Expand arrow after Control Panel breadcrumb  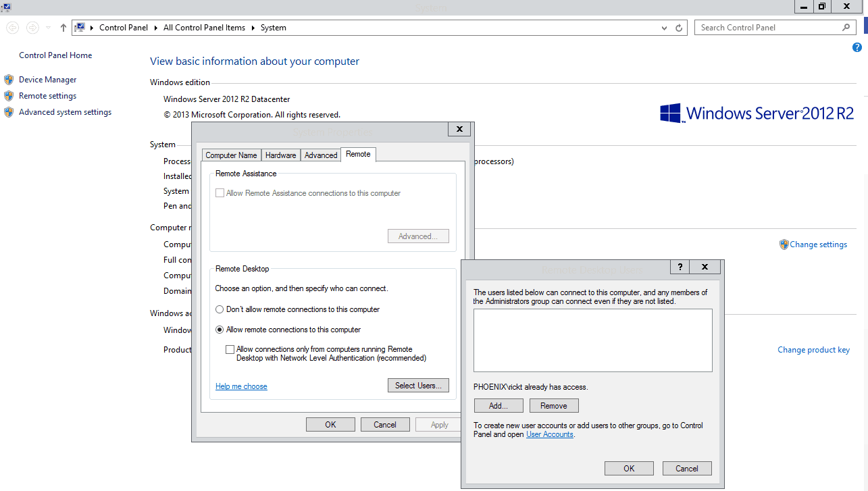click(x=157, y=28)
